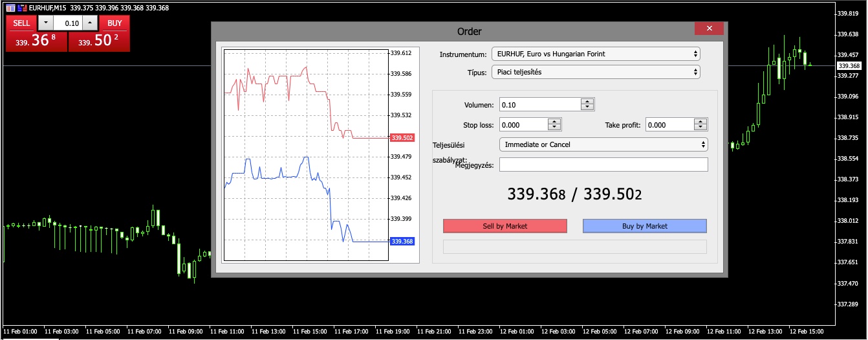Screen dimensions: 868x340
Task: Adjust Stop loss with the stepper
Action: [554, 125]
